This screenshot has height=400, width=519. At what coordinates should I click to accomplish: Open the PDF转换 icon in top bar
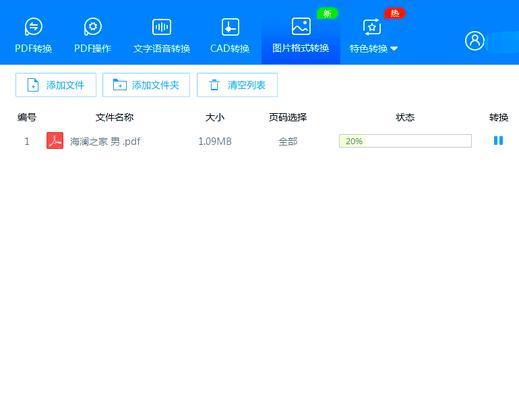pos(33,27)
